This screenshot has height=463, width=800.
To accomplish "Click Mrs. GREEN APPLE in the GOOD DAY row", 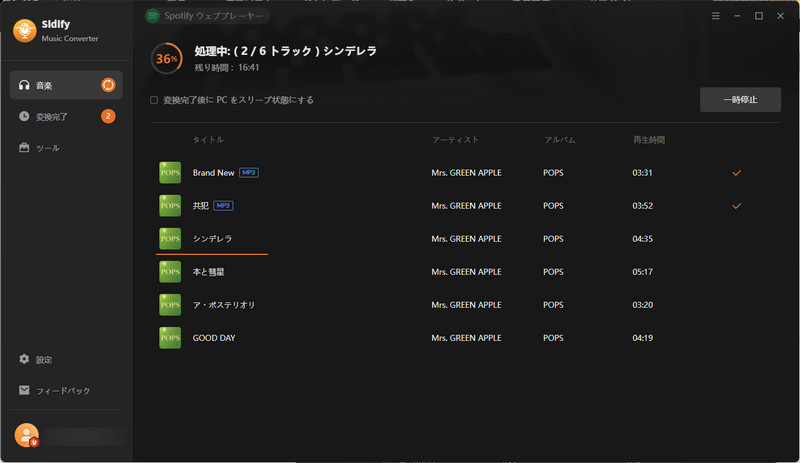I will coord(466,337).
